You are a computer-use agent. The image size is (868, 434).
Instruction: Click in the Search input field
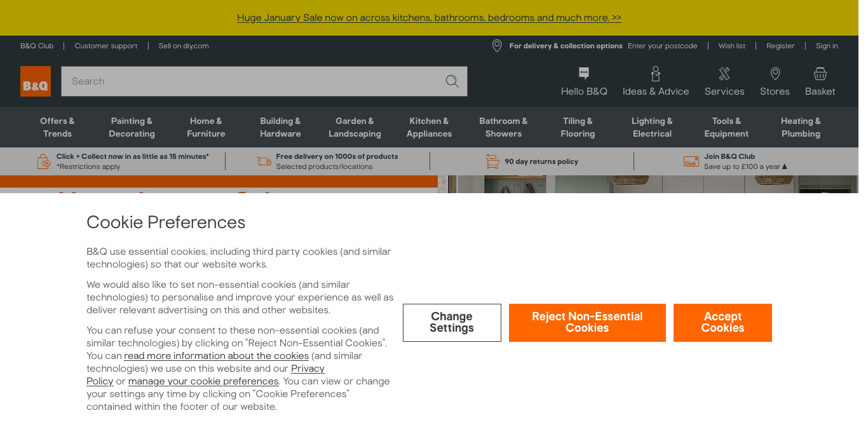[x=254, y=81]
